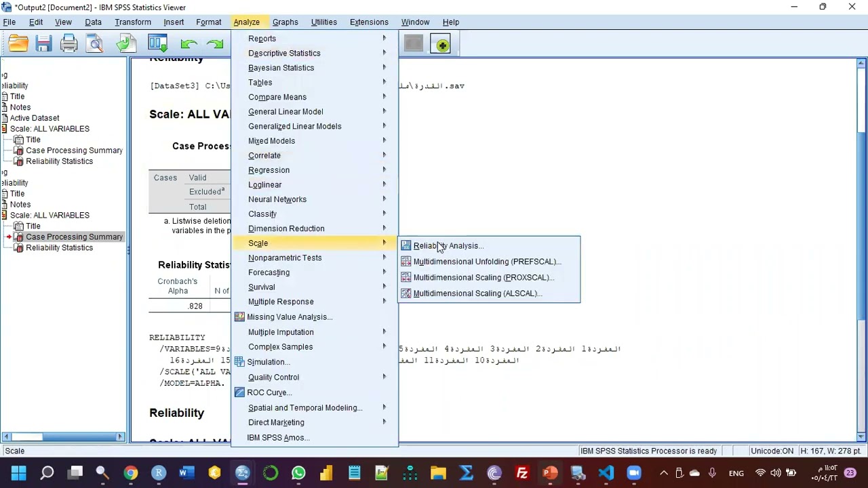The width and height of the screenshot is (868, 488).
Task: Open the Utilities menu
Action: (x=323, y=22)
